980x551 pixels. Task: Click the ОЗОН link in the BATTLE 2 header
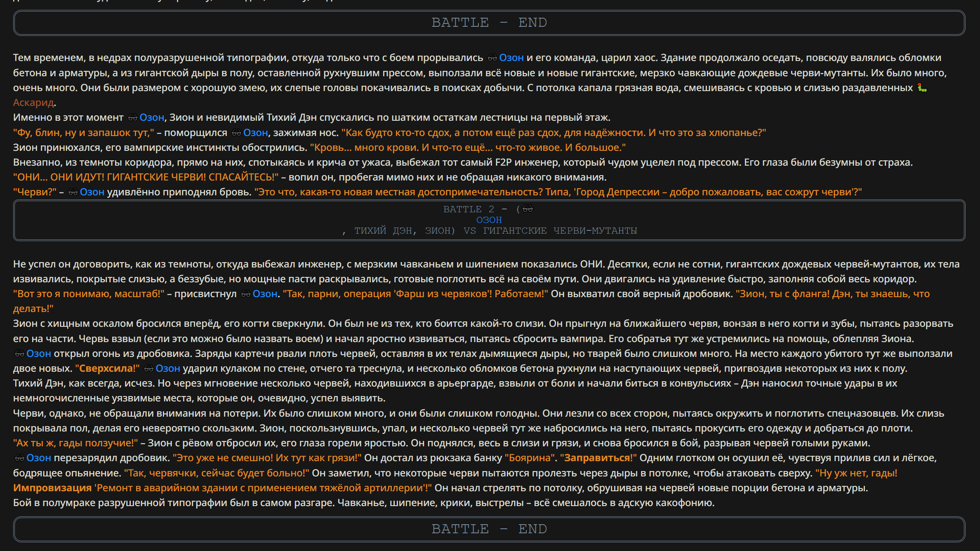click(x=489, y=220)
